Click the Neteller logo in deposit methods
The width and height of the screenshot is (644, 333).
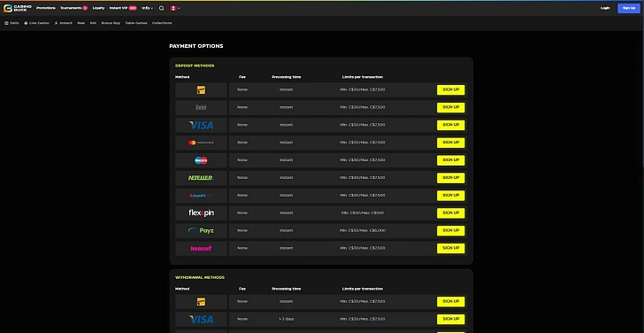(x=201, y=178)
